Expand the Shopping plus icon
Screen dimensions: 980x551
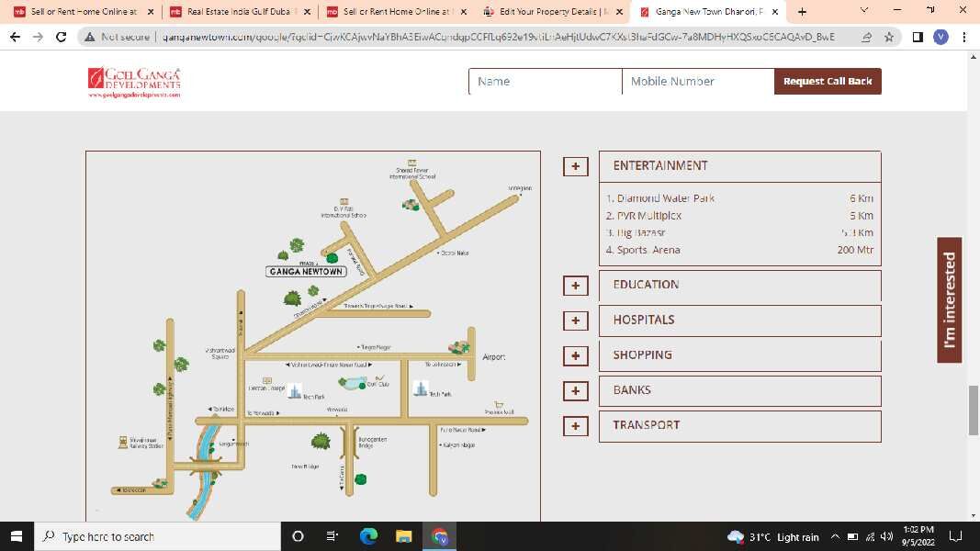coord(576,355)
